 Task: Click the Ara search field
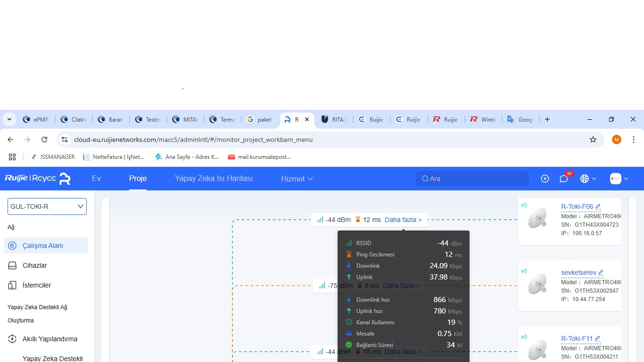pyautogui.click(x=472, y=179)
